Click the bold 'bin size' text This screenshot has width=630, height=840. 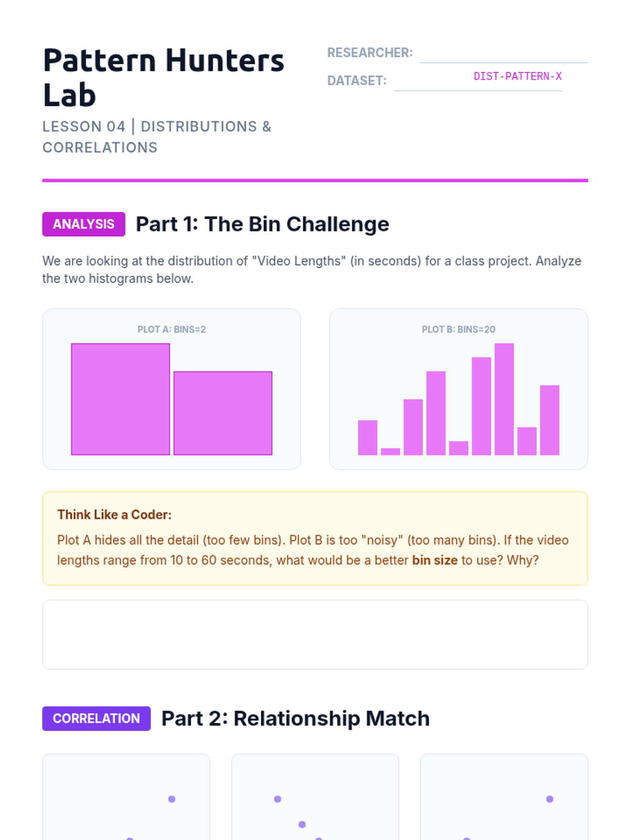pyautogui.click(x=435, y=560)
